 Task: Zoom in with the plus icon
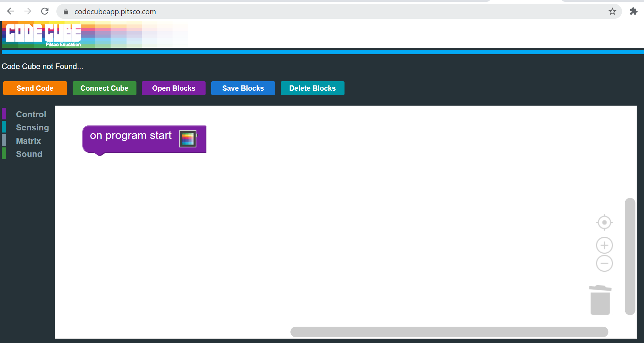pyautogui.click(x=604, y=245)
